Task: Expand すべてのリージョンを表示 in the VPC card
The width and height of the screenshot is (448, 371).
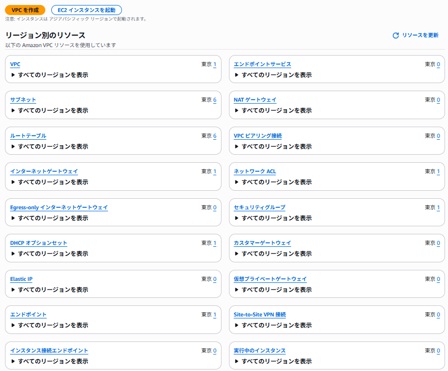Action: coord(50,75)
